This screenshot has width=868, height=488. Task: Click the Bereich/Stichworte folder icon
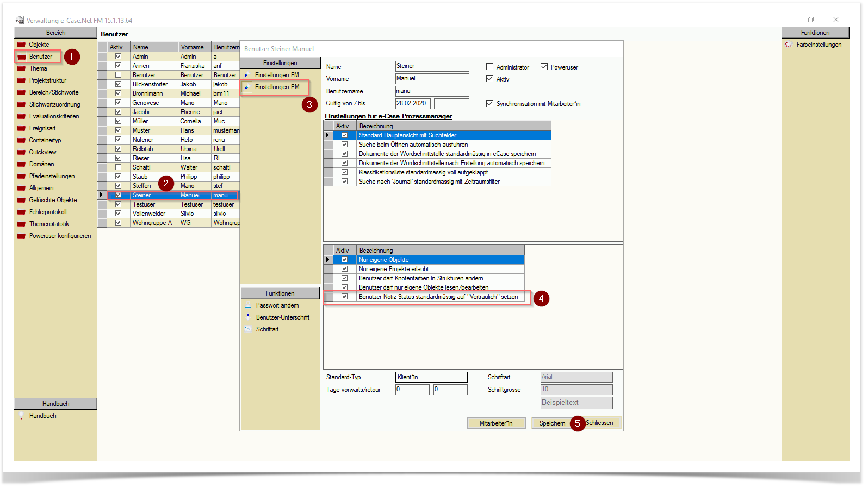[21, 92]
